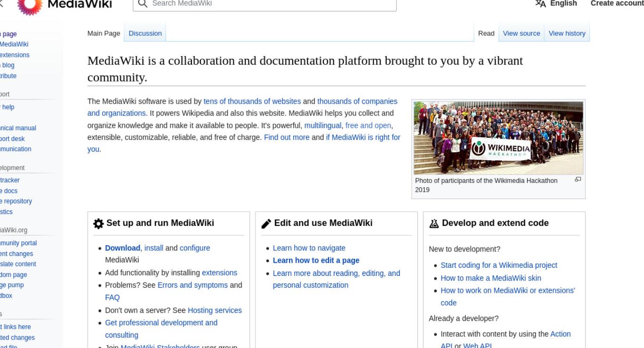The height and width of the screenshot is (348, 644).
Task: Open the Discussion tab
Action: click(145, 33)
